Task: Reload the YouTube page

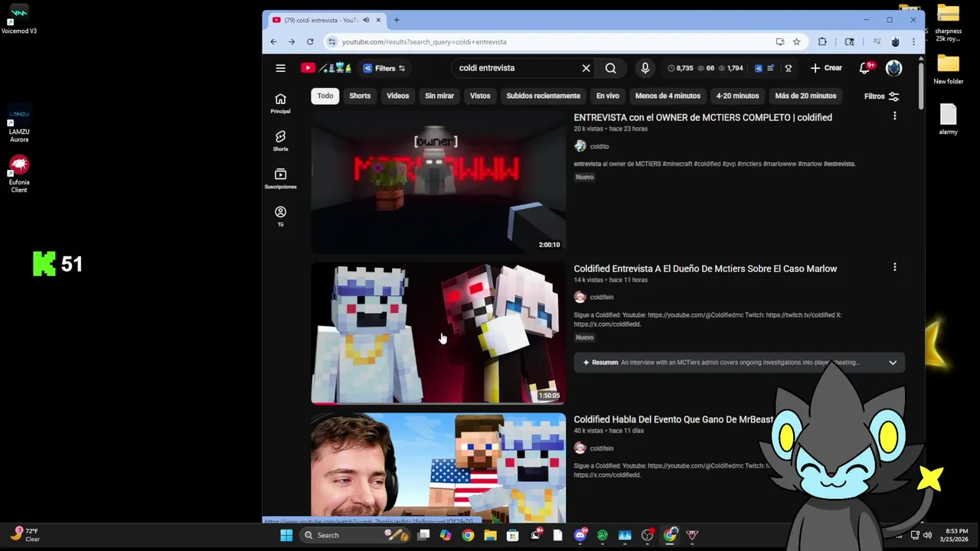Action: coord(310,42)
